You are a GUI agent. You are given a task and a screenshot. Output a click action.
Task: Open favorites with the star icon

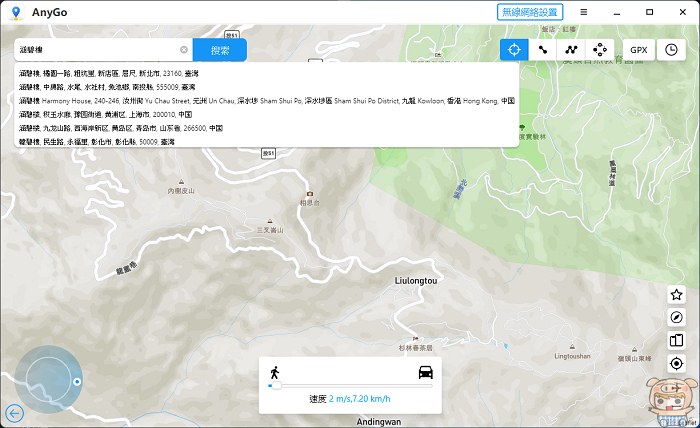click(677, 295)
